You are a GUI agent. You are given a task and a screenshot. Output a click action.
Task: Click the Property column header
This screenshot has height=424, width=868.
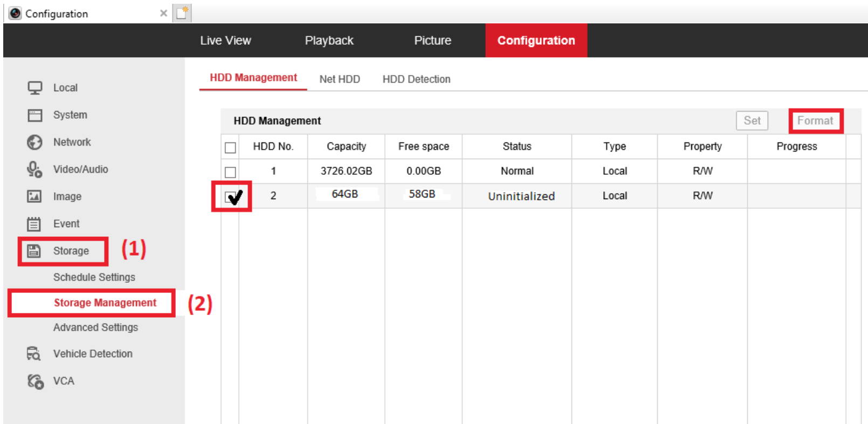point(702,146)
